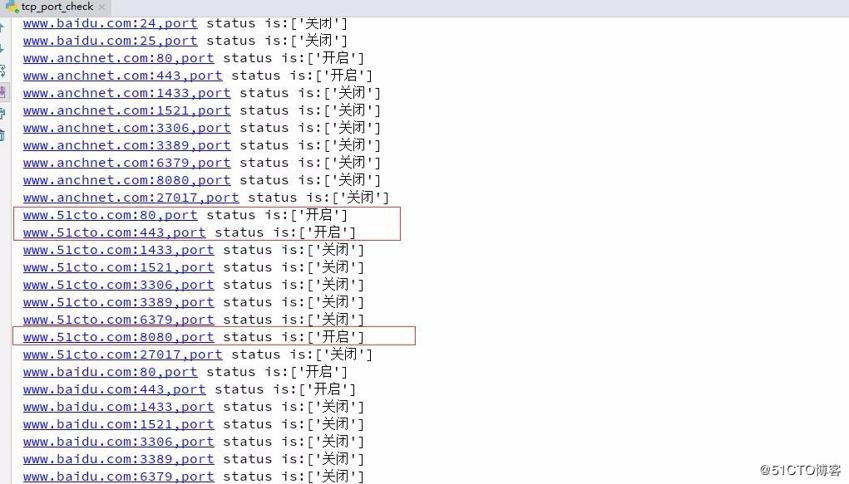Click the www.51cto.com:27017,port link
The width and height of the screenshot is (849, 484).
click(122, 355)
